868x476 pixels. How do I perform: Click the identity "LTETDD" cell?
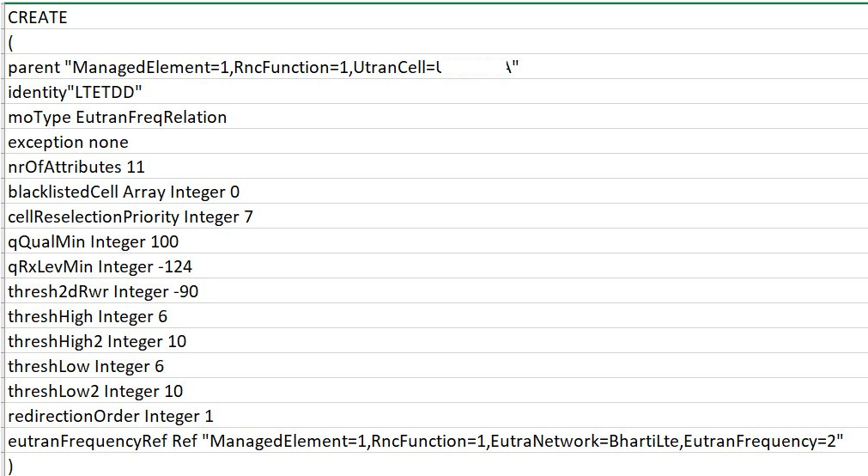tap(436, 92)
